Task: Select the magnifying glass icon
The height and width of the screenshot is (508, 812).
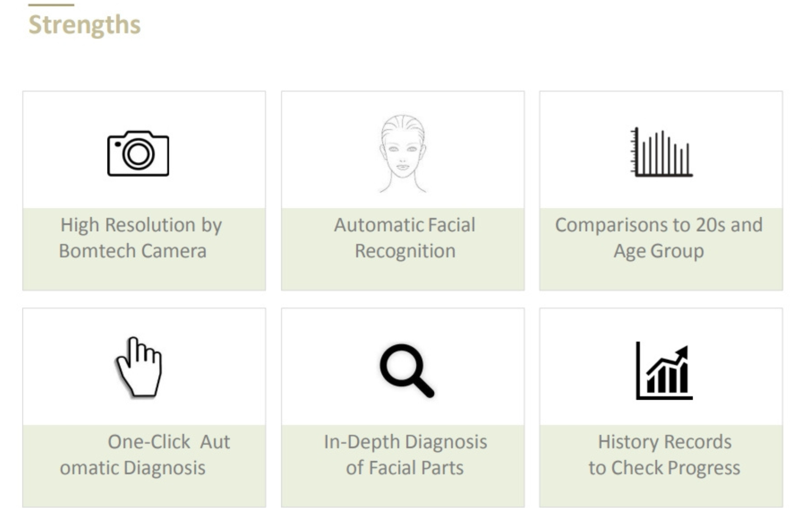Action: tap(407, 371)
